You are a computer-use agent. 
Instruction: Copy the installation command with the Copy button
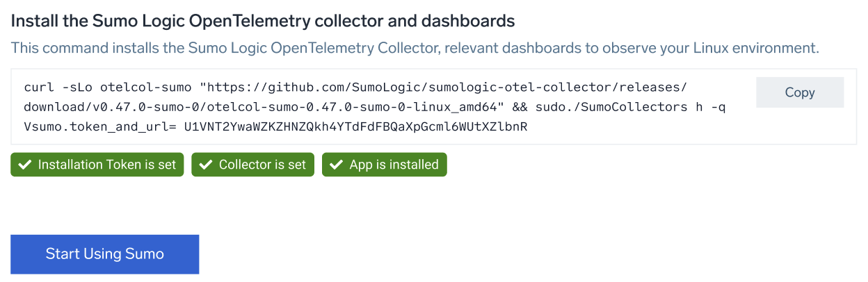[x=800, y=92]
